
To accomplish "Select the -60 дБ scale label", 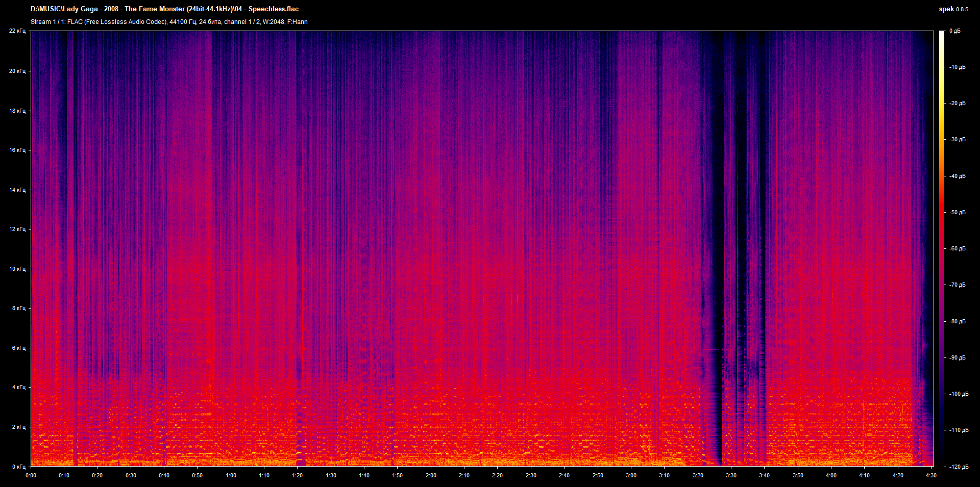I will pos(957,249).
